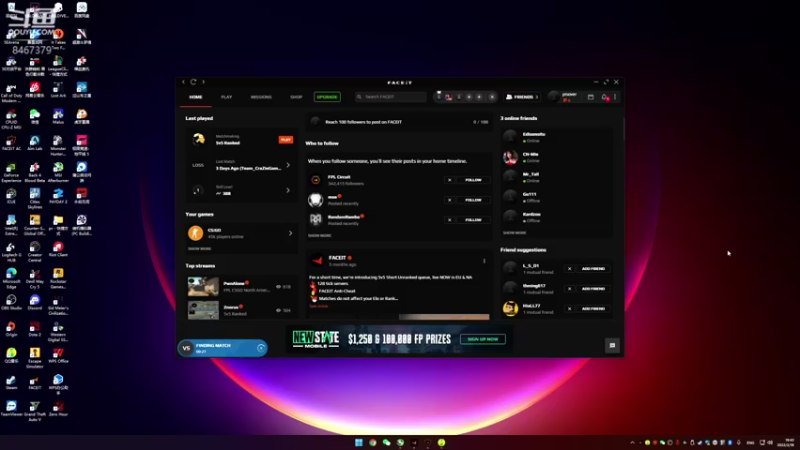Dismiss the third friend suggestion

pos(570,309)
